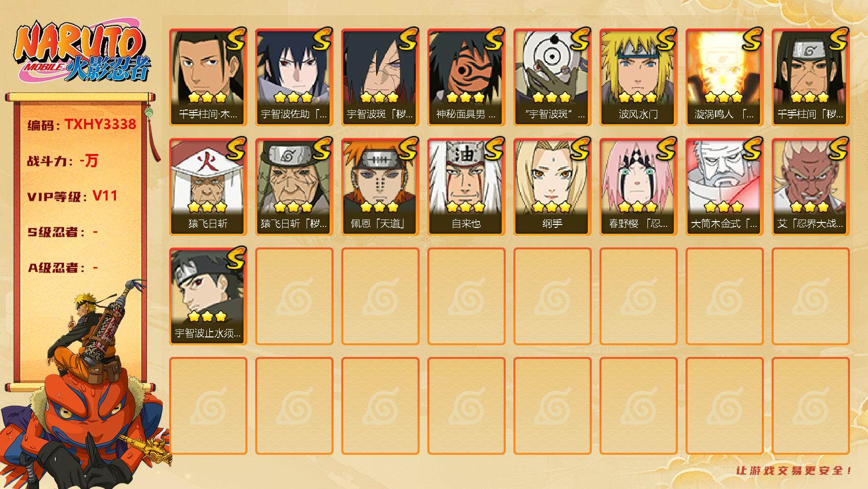868x489 pixels.
Task: Open the 纲手 character card
Action: (x=552, y=187)
